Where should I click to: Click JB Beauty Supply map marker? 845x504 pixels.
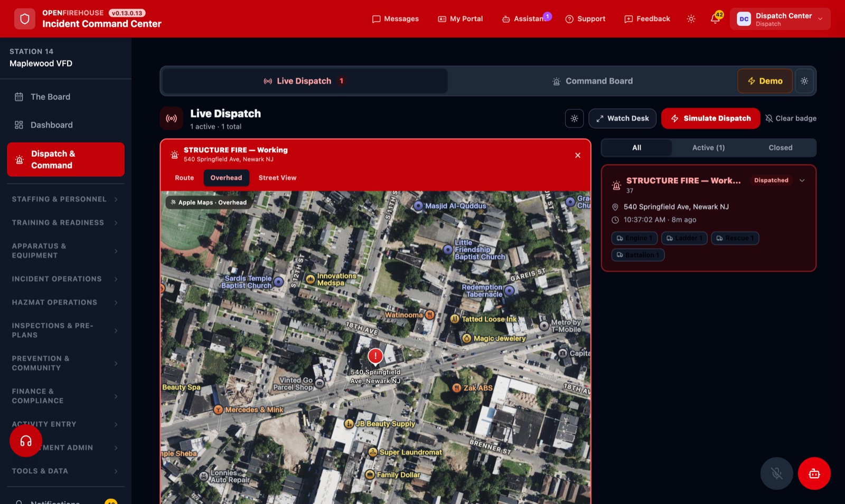349,424
